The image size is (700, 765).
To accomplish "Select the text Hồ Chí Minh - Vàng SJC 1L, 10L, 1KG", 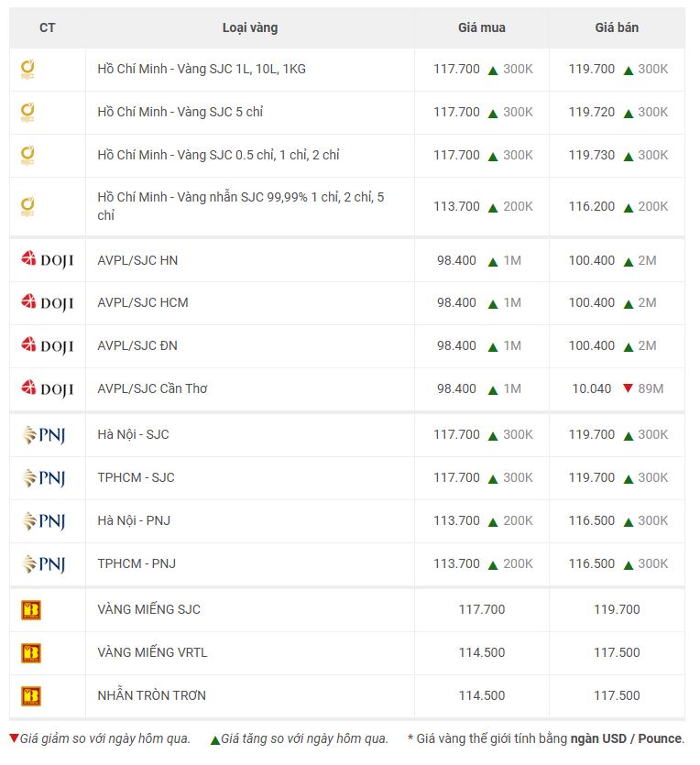I will click(202, 69).
